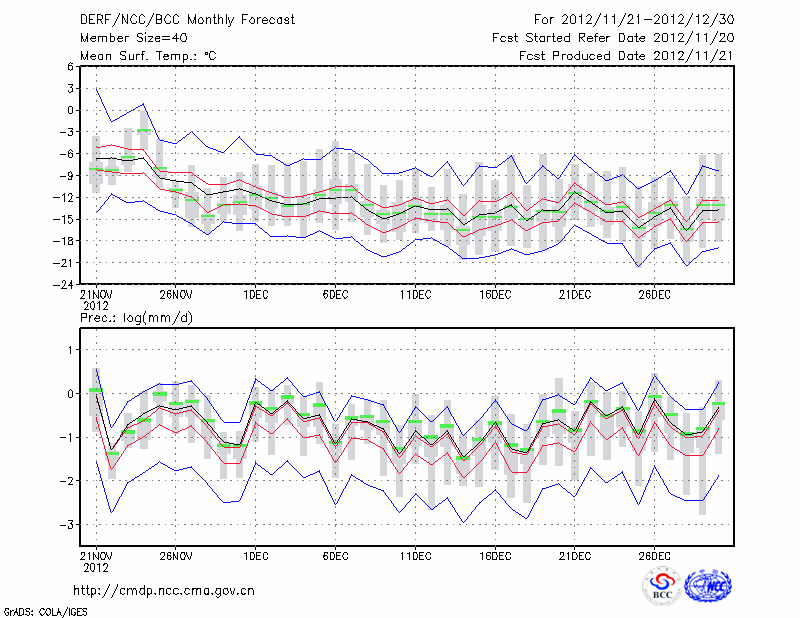Click 11DEC tick on precipitation chart axis
The height and width of the screenshot is (618, 800).
[415, 555]
